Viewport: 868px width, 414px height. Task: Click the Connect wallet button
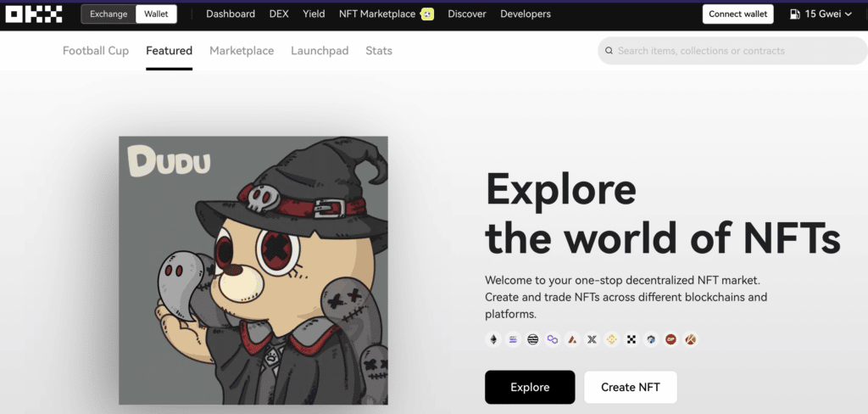[x=737, y=14]
